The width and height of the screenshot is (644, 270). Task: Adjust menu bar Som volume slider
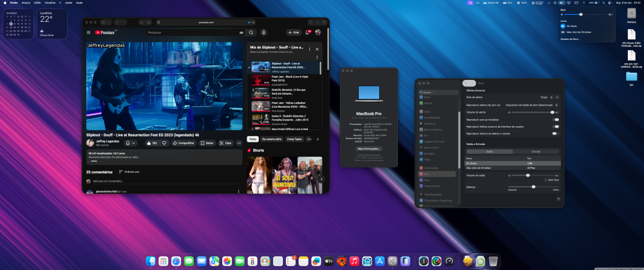click(x=587, y=14)
